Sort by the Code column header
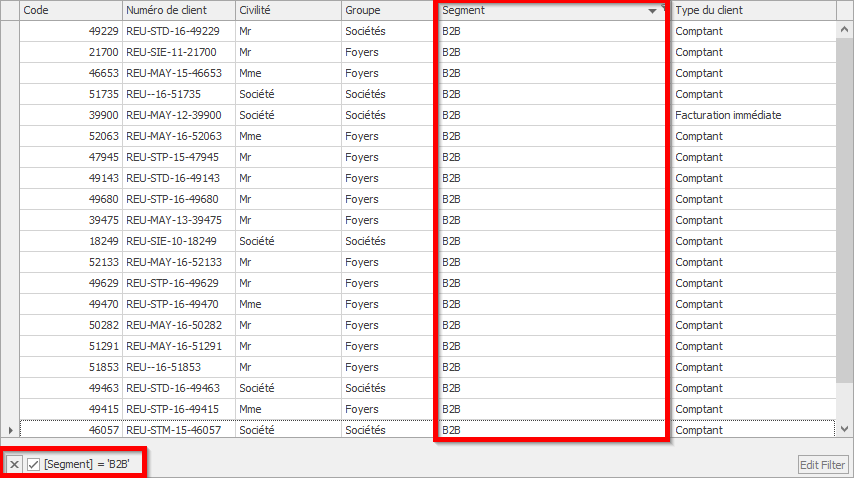The height and width of the screenshot is (478, 854). [71, 10]
